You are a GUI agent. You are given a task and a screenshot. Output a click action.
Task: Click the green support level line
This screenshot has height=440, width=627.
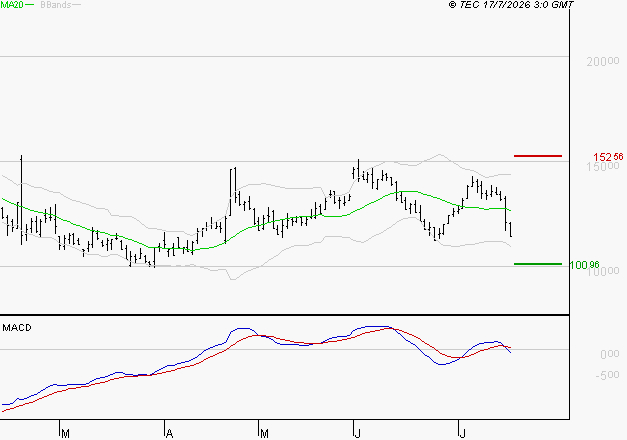tap(538, 264)
